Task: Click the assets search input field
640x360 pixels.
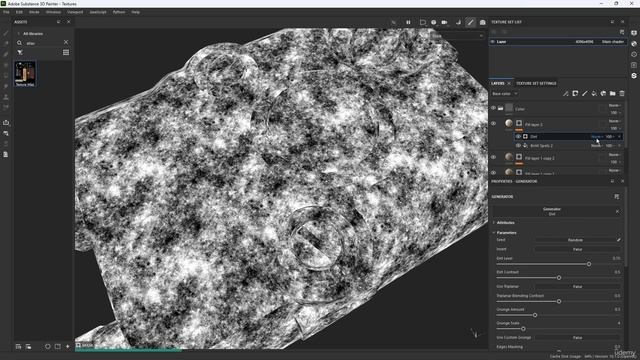Action: 44,43
